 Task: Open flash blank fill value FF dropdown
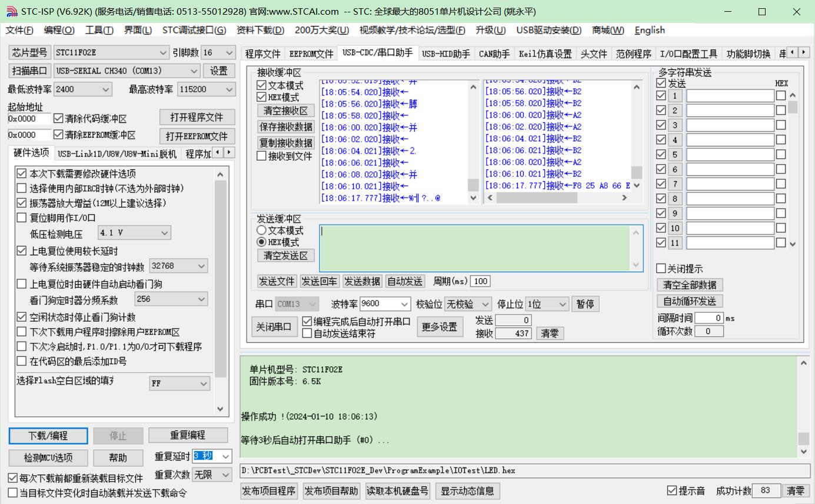[x=179, y=383]
